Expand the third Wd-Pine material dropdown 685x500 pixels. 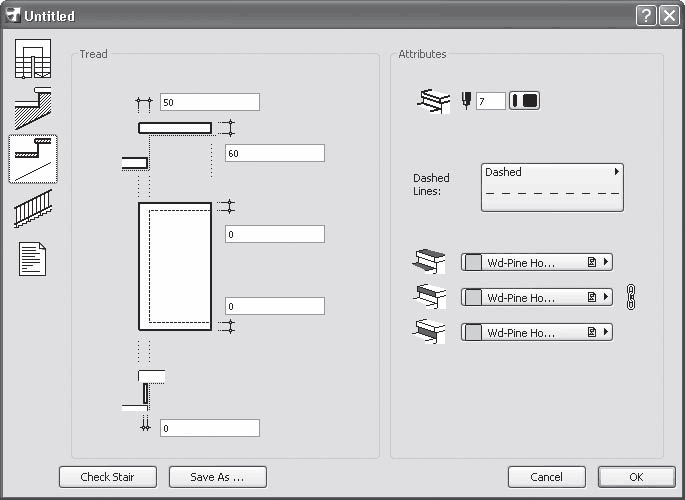536,332
